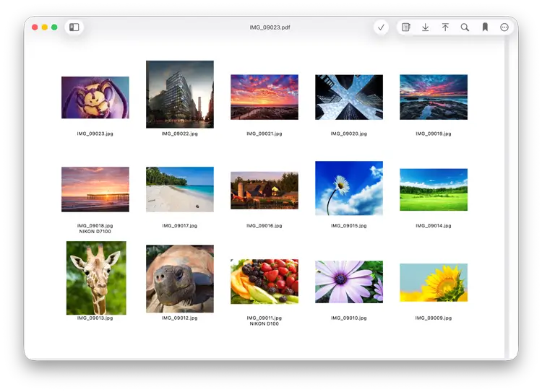Click the upload arrow icon
542x392 pixels.
pos(445,27)
